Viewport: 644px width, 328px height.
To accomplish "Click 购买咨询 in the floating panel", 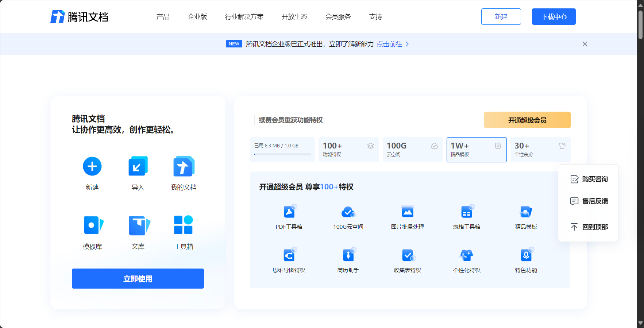I will (589, 179).
